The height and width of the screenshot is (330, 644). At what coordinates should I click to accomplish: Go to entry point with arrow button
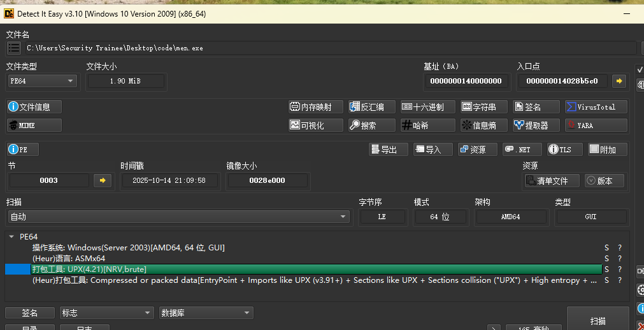click(619, 81)
